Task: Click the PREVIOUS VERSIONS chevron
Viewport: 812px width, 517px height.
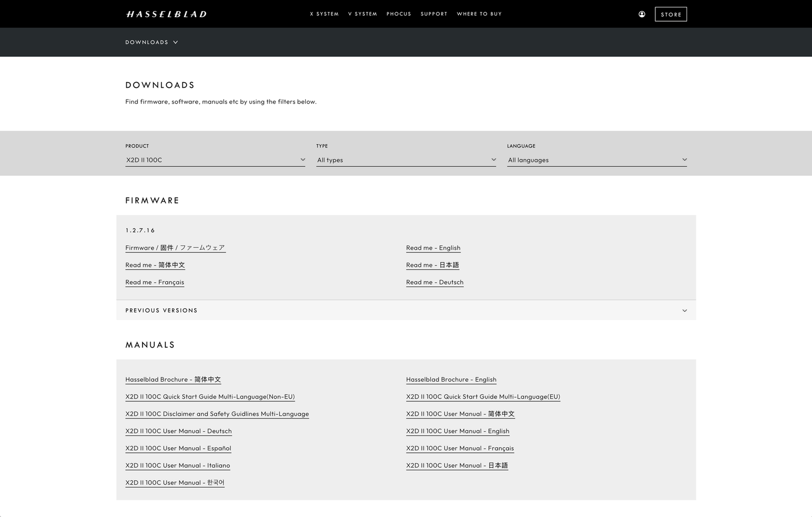Action: 684,310
